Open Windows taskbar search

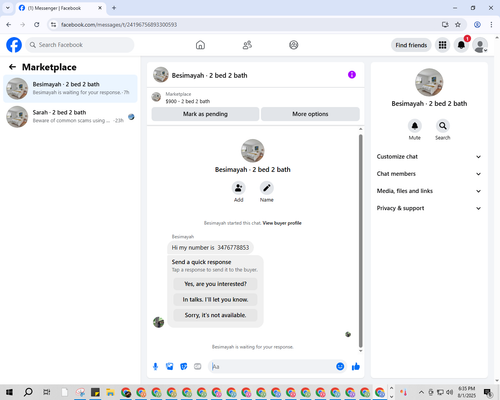(28, 392)
